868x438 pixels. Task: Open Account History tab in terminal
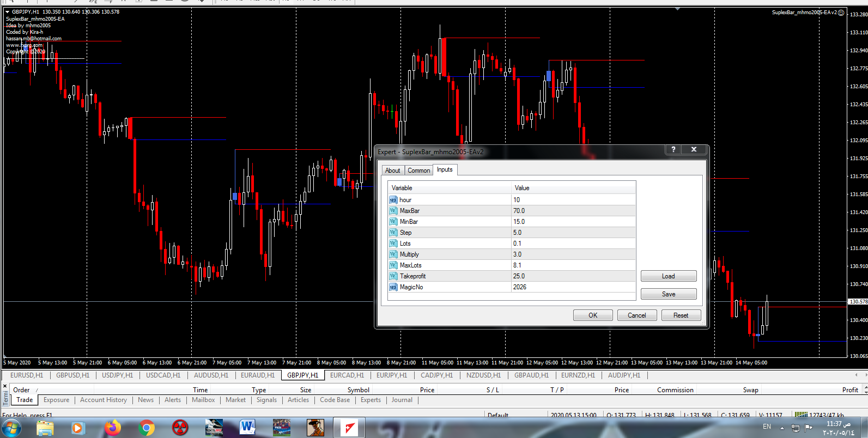click(x=104, y=400)
